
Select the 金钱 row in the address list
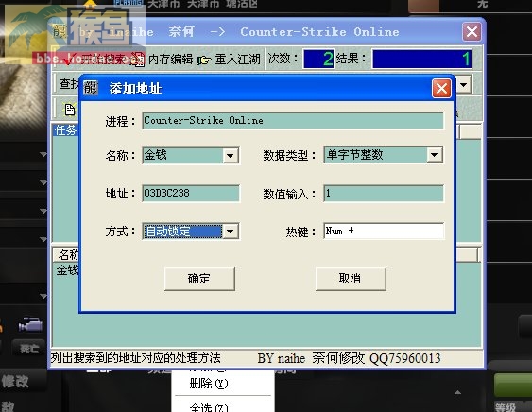coord(67,270)
